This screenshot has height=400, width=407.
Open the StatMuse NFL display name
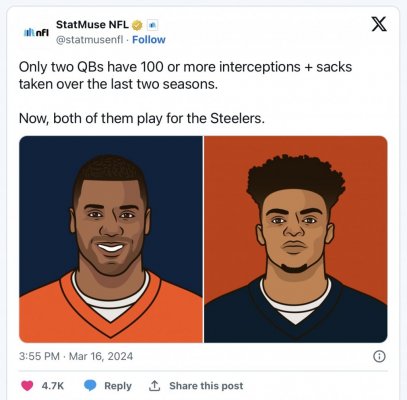coord(92,25)
